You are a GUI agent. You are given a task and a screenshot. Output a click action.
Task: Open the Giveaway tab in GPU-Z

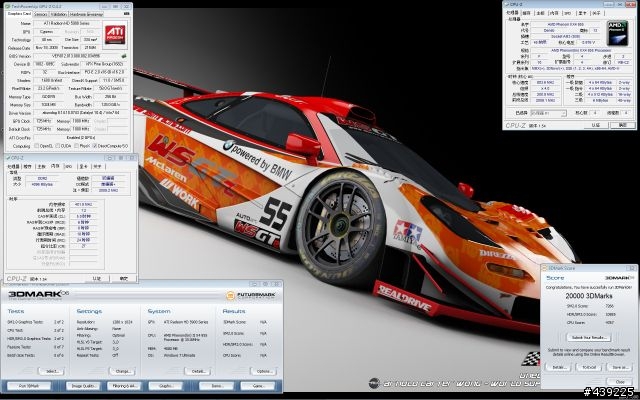(86, 14)
